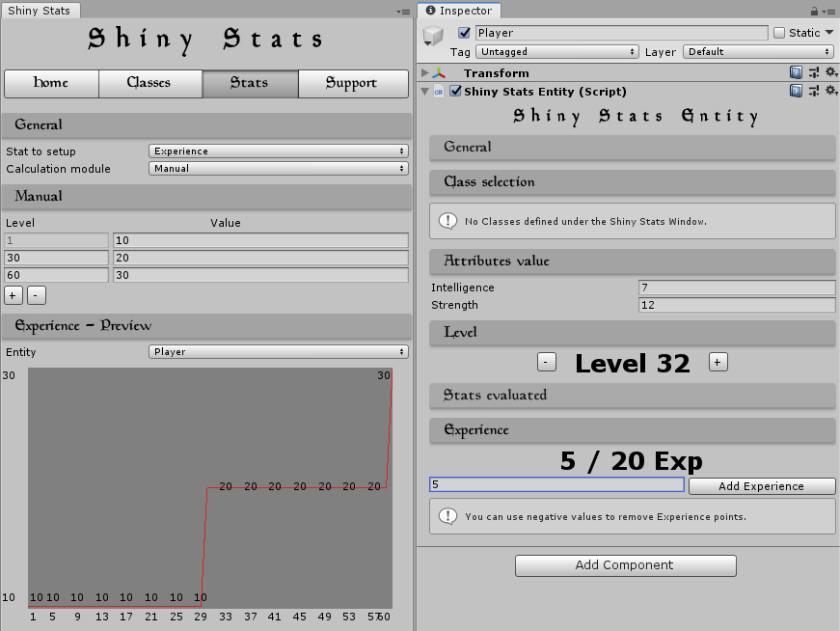Open the Transform component gear settings menu

tap(828, 72)
